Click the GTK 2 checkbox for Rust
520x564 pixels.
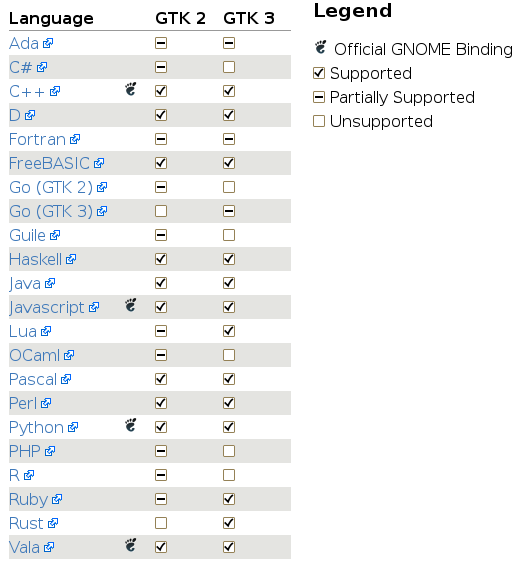pos(161,523)
